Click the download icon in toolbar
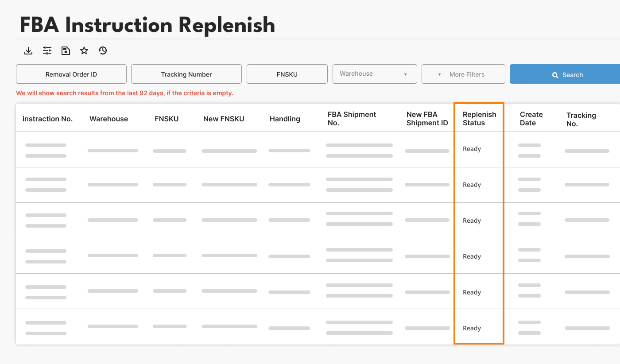Viewport: 620px width, 364px height. (x=28, y=51)
